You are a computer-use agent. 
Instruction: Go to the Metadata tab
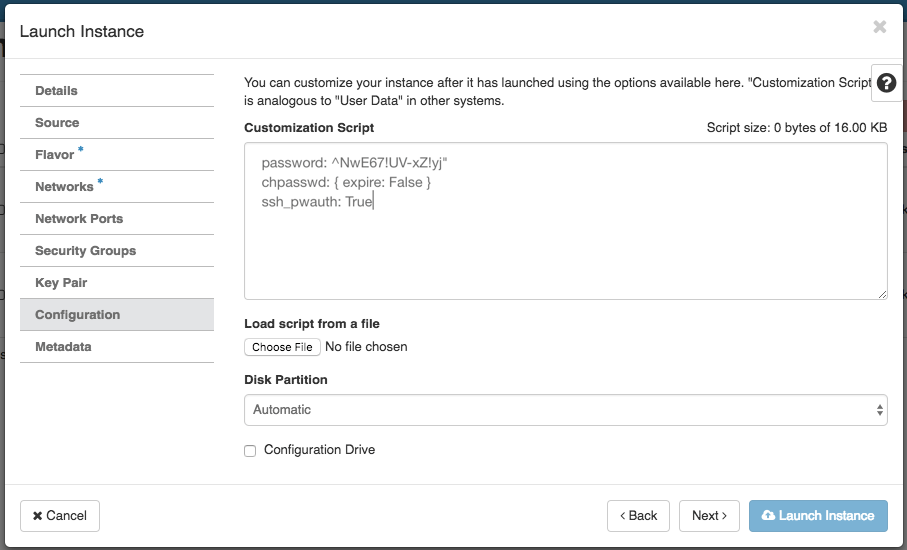117,346
